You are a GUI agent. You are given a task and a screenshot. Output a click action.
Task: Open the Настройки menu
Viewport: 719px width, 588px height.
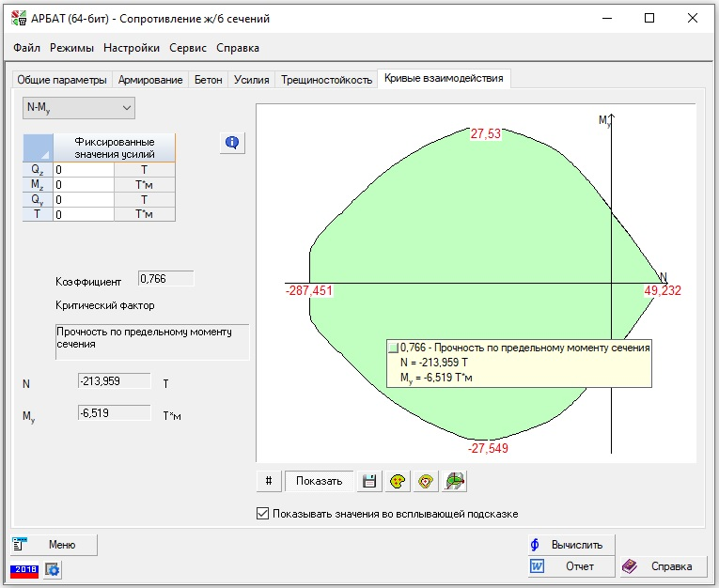(132, 48)
